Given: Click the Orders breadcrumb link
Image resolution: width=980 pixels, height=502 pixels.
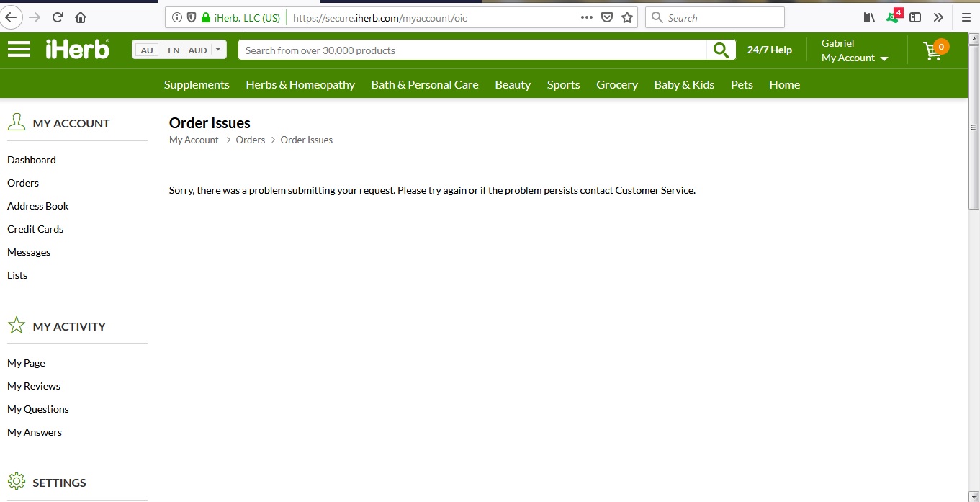Looking at the screenshot, I should click(x=250, y=140).
